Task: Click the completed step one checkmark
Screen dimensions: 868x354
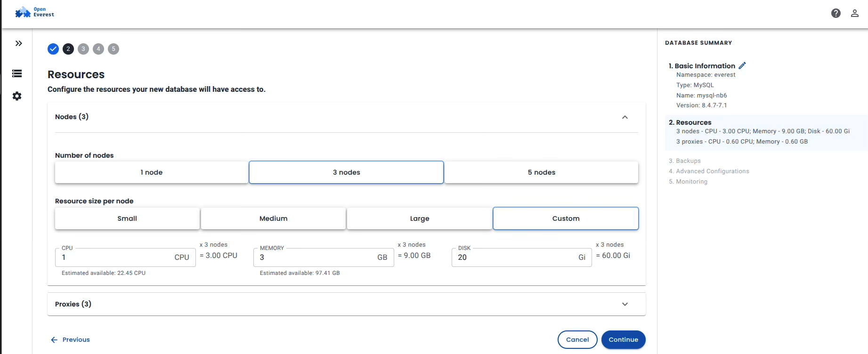Action: 53,49
